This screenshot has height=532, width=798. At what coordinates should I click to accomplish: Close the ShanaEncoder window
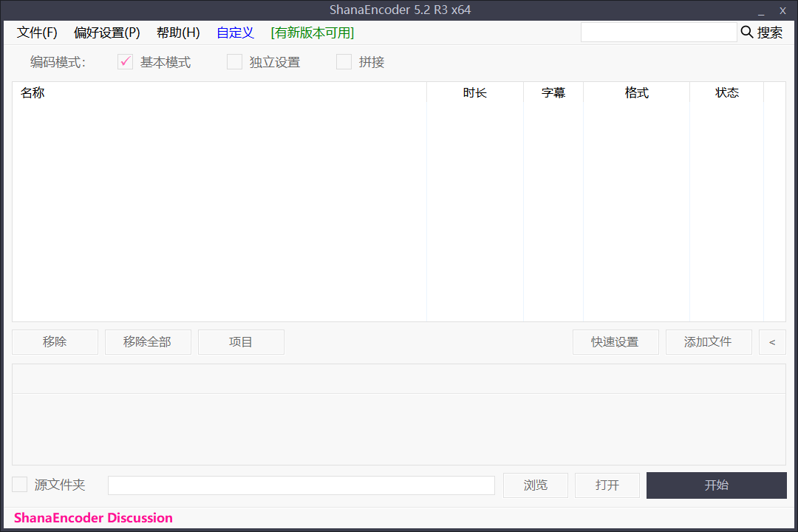point(782,11)
